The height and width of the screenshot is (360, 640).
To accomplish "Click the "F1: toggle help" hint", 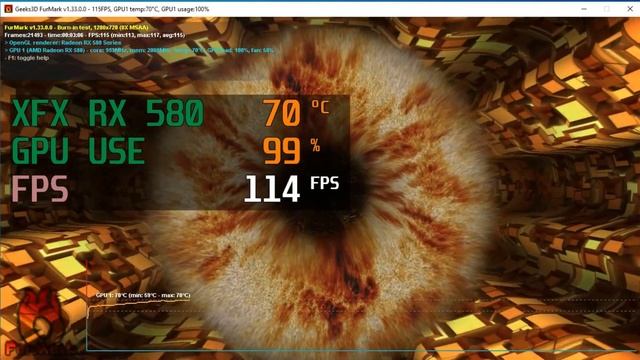I will click(x=27, y=58).
